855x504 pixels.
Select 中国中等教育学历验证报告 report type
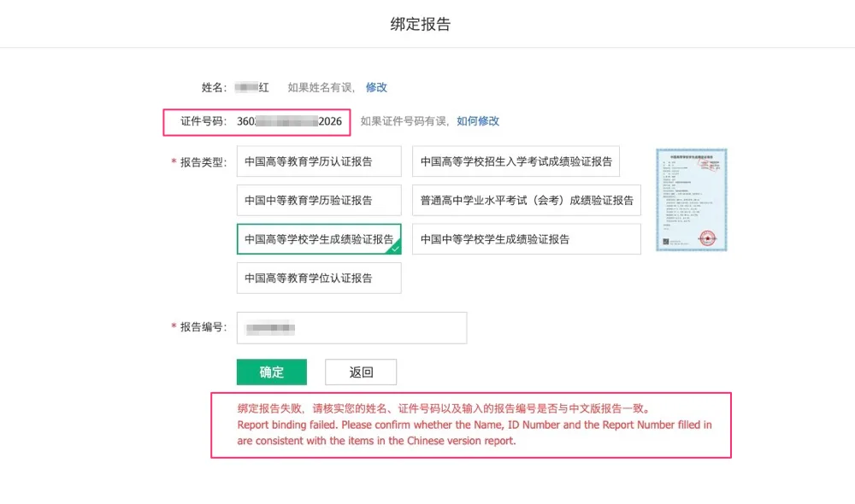point(318,200)
